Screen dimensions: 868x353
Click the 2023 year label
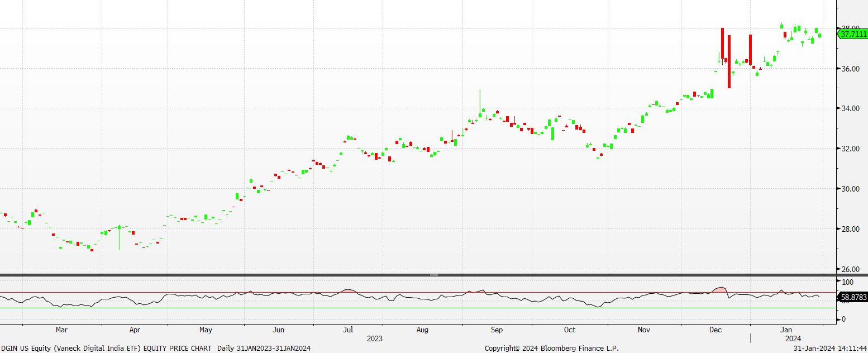click(x=375, y=338)
